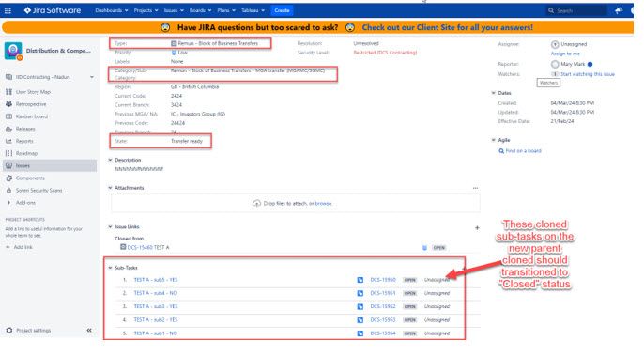
Task: Click the sub-task type icon for DCS-15950
Action: pos(360,280)
